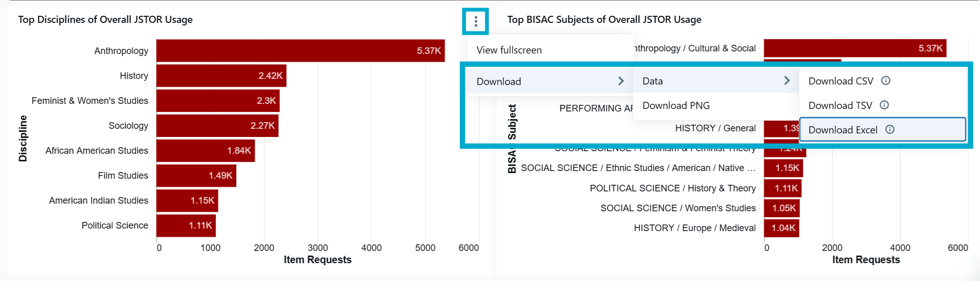Viewport: 980px width, 281px height.
Task: Select Download TSV option
Action: pyautogui.click(x=882, y=105)
